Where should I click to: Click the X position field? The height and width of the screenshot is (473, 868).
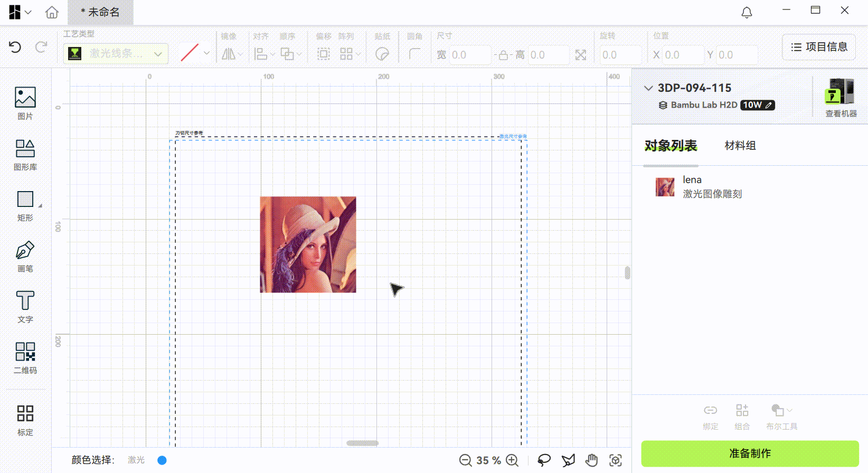pos(683,55)
